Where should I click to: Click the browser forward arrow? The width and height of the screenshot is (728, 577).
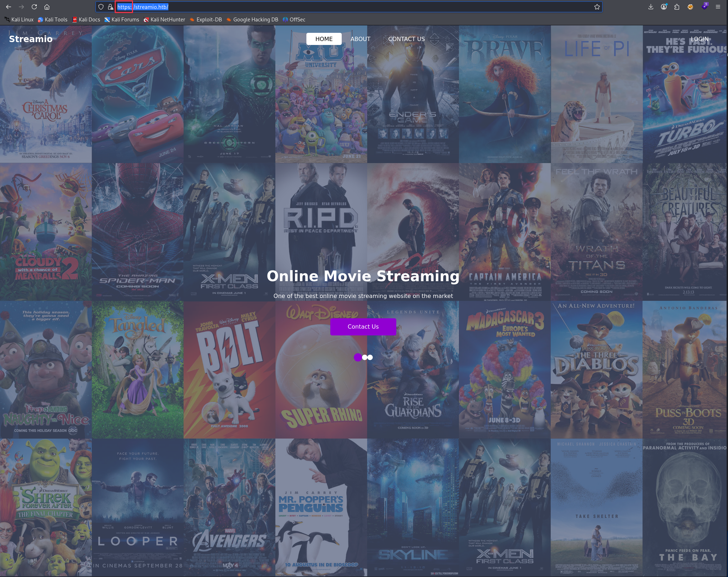[21, 7]
